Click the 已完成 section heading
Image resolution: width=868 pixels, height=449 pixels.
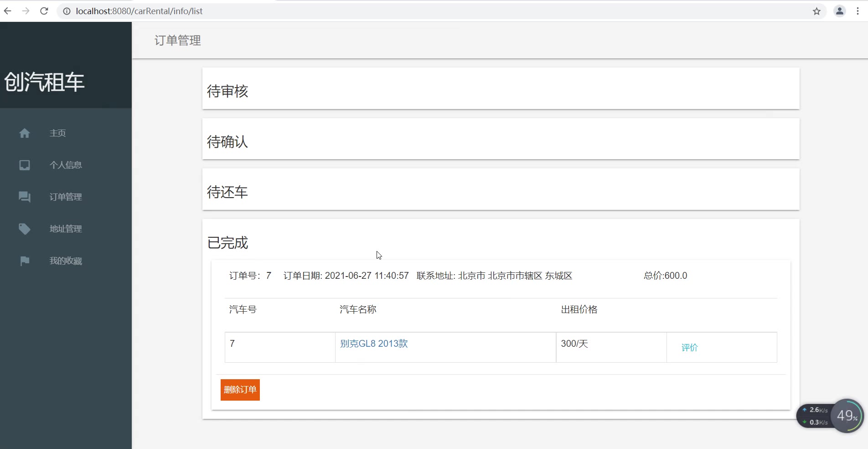pyautogui.click(x=227, y=242)
